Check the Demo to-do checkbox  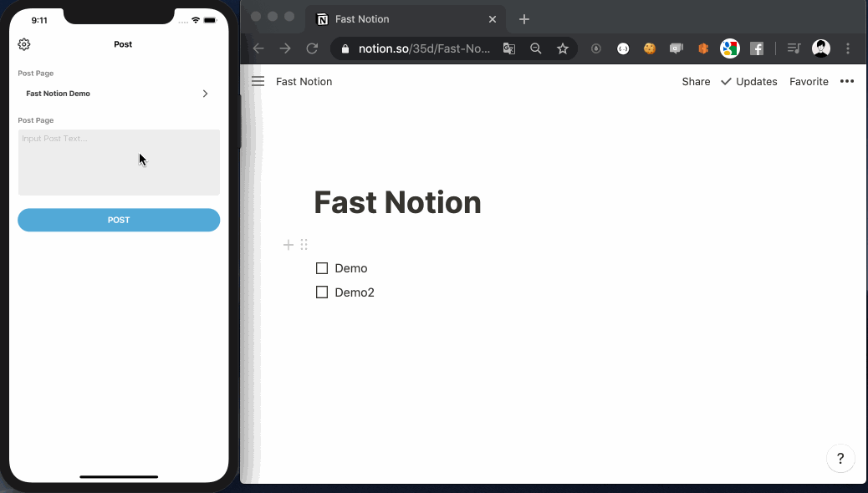322,268
